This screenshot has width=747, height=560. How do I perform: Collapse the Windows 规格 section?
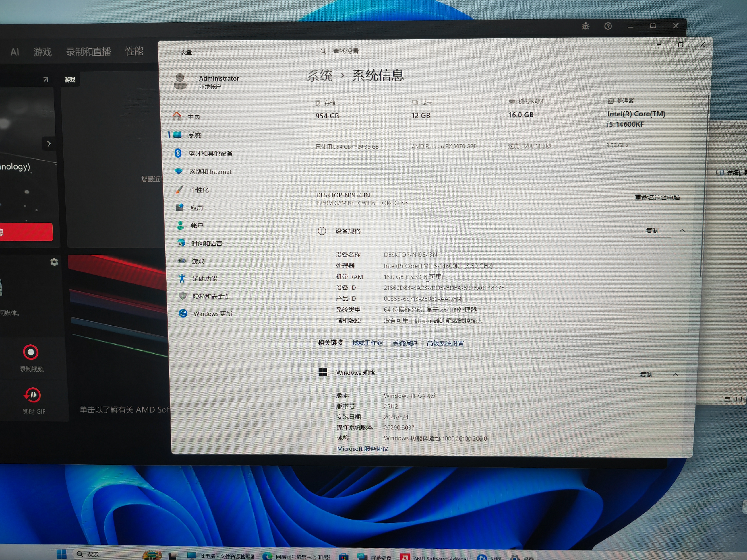(x=675, y=374)
